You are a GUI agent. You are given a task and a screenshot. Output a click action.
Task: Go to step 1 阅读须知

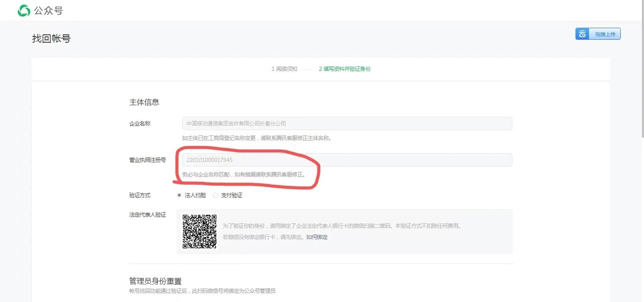coord(284,69)
